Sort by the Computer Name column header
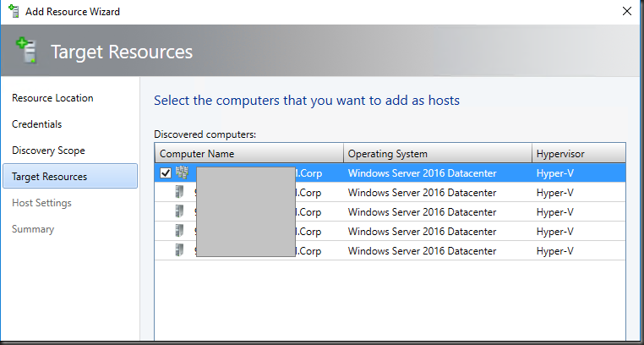 pos(197,154)
